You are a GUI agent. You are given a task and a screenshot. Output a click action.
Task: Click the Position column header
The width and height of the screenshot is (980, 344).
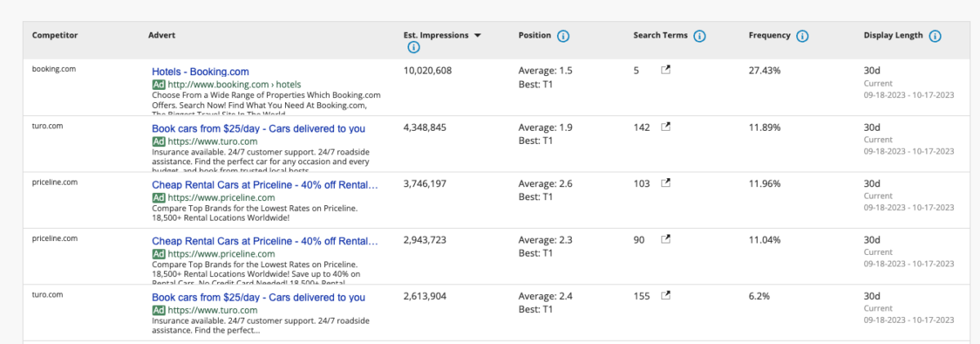pos(535,35)
